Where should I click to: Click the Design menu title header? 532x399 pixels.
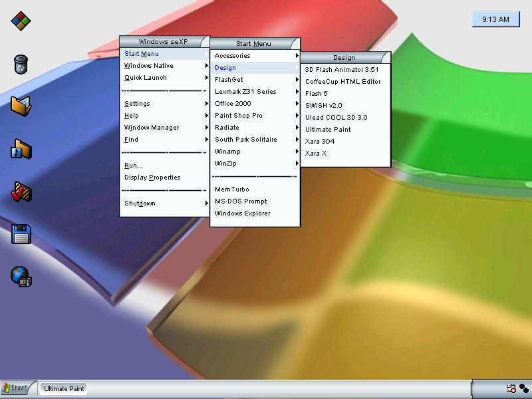(345, 57)
